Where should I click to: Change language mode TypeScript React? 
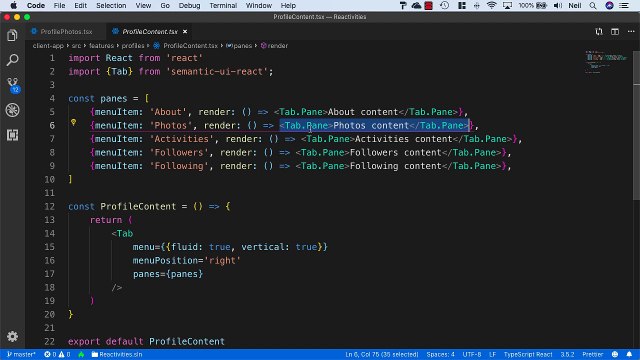click(528, 354)
